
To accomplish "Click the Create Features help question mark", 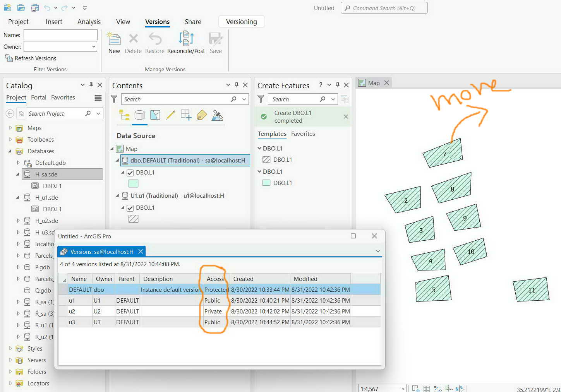I will [x=321, y=85].
